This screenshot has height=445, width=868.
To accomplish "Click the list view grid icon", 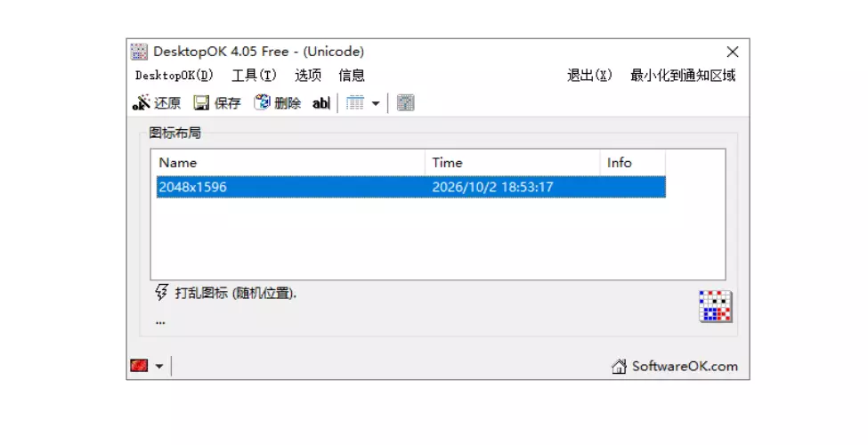I will pos(355,103).
